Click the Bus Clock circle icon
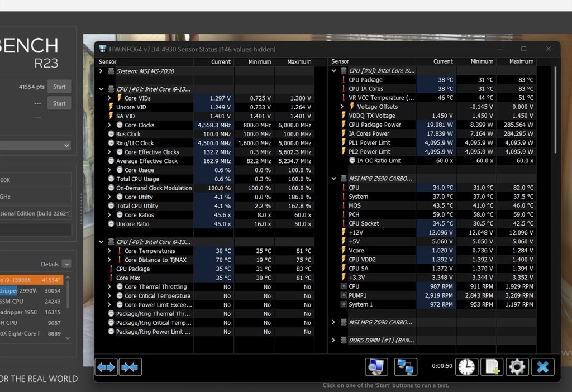572x392 pixels. coord(111,134)
